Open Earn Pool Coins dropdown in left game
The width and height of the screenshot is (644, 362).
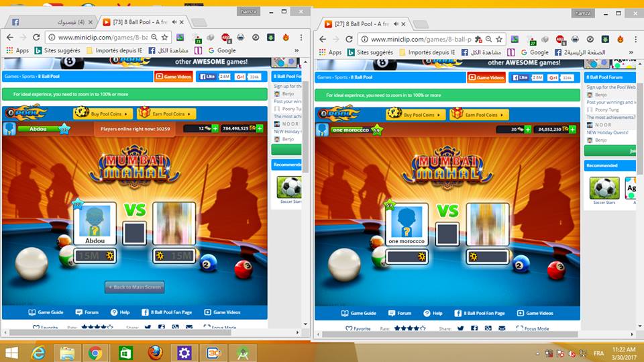pyautogui.click(x=167, y=114)
